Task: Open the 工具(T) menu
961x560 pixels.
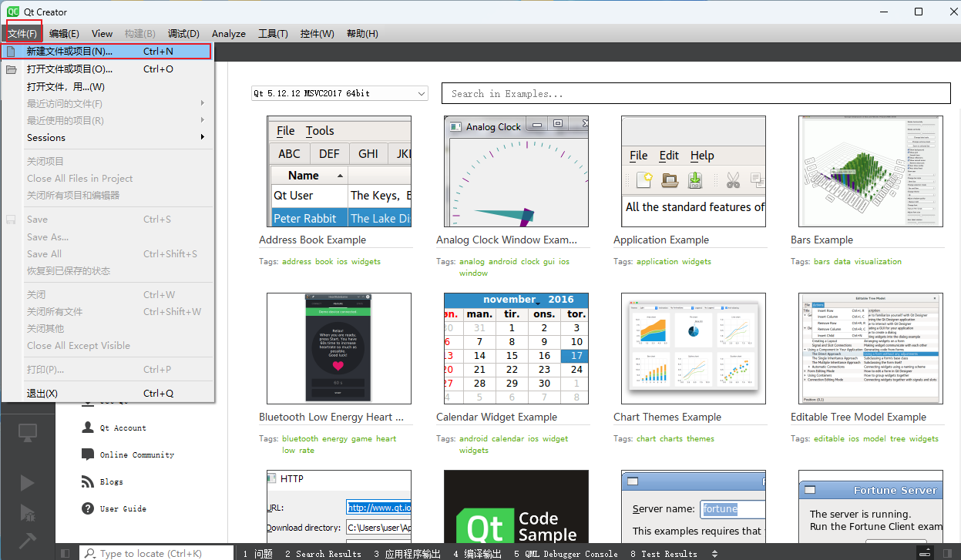Action: pyautogui.click(x=273, y=34)
